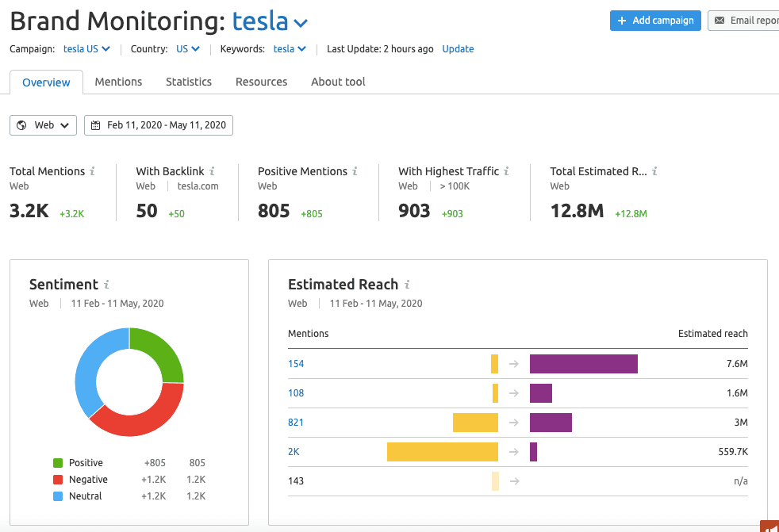Click the info icon beside the Sentiment heading
This screenshot has height=532, width=779.
[106, 285]
